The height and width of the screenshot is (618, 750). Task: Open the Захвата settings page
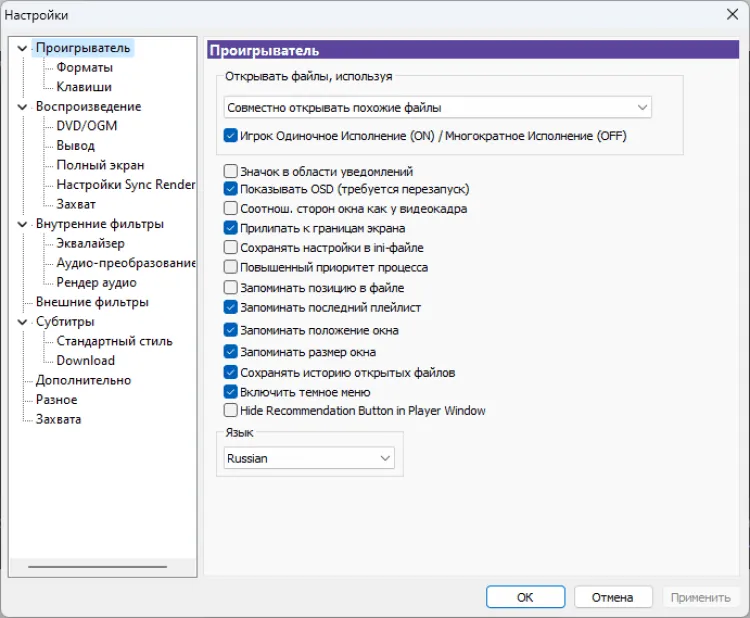pyautogui.click(x=58, y=419)
